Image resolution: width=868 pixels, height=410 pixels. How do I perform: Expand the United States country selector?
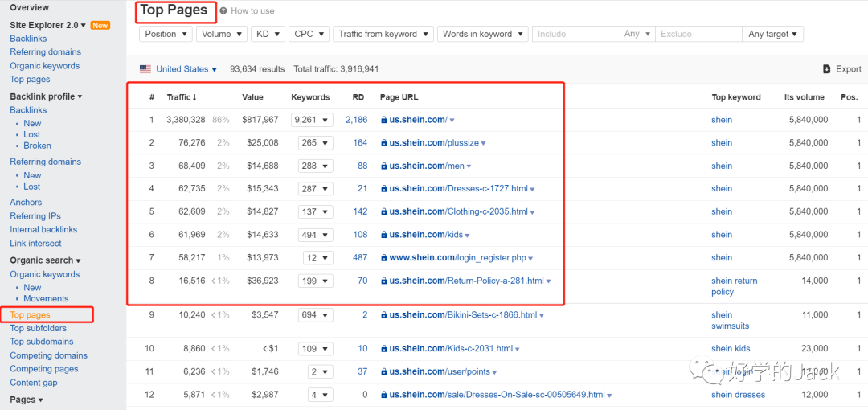(x=186, y=69)
